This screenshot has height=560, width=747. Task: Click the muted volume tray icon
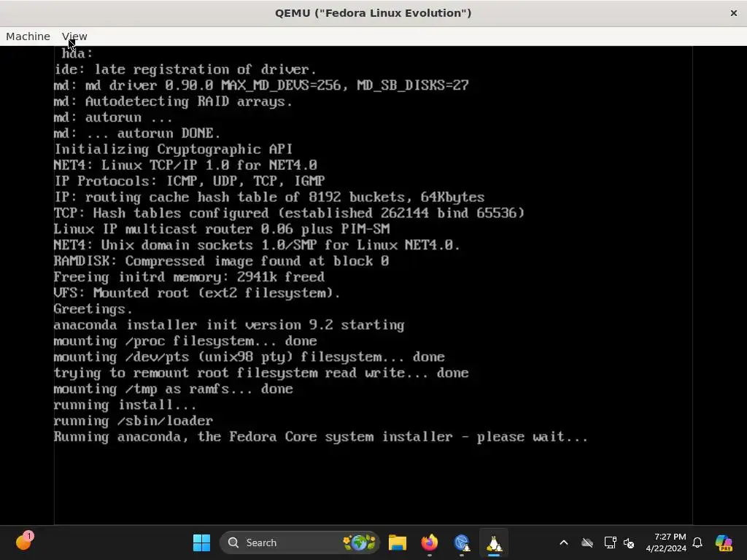(629, 542)
